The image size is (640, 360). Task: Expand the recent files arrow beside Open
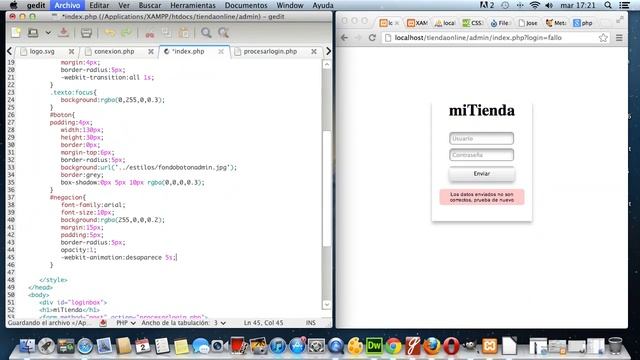coord(48,33)
